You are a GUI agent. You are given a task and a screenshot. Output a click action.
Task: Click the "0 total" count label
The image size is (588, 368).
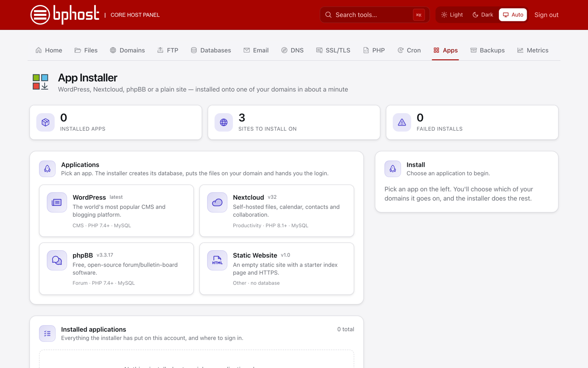[346, 329]
